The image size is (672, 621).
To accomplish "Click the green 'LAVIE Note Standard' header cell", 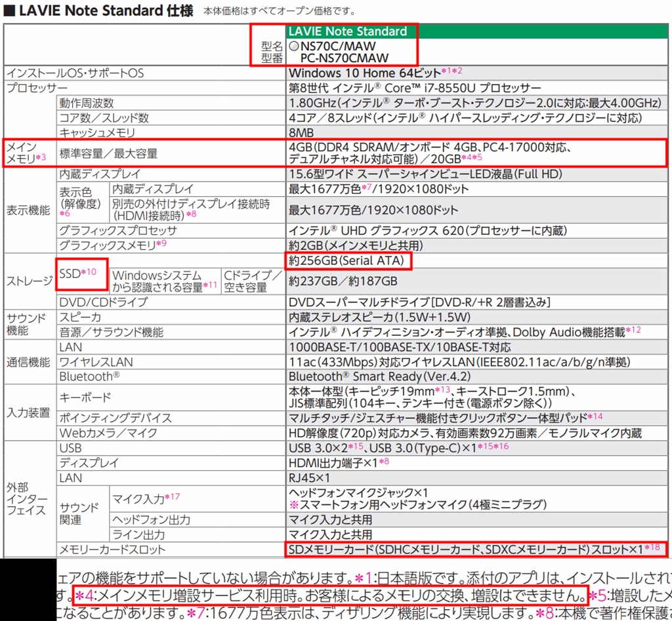I will tap(477, 31).
